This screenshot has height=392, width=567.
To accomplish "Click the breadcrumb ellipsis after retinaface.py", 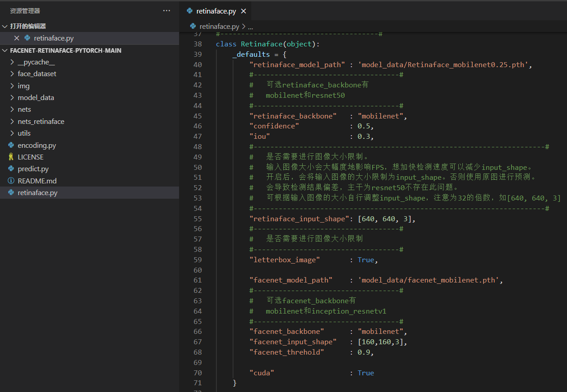I will pos(251,27).
